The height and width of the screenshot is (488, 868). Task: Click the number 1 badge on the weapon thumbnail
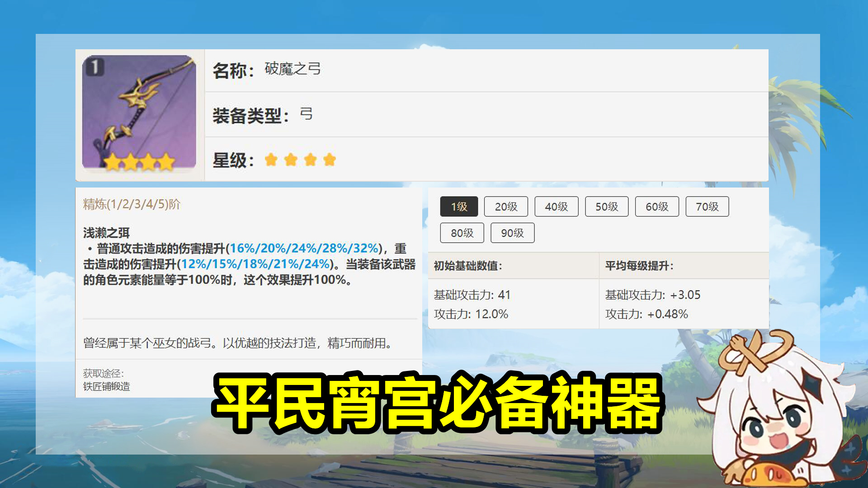(x=94, y=67)
